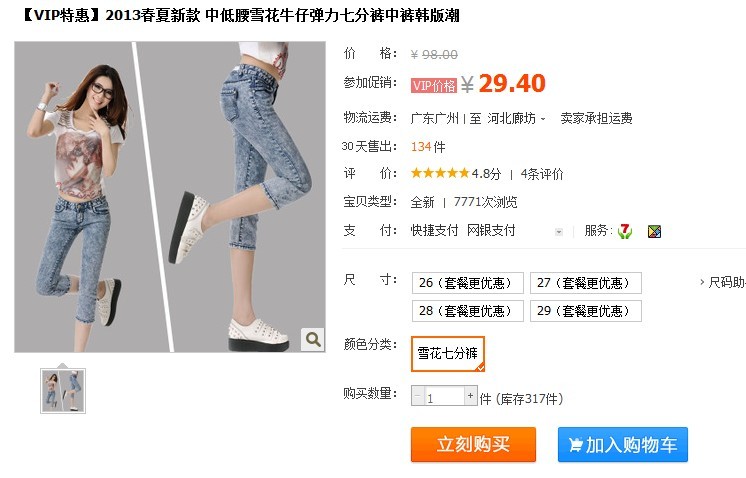Open the 河北廊坊 shipping destination dropdown
The image size is (746, 478).
(516, 118)
